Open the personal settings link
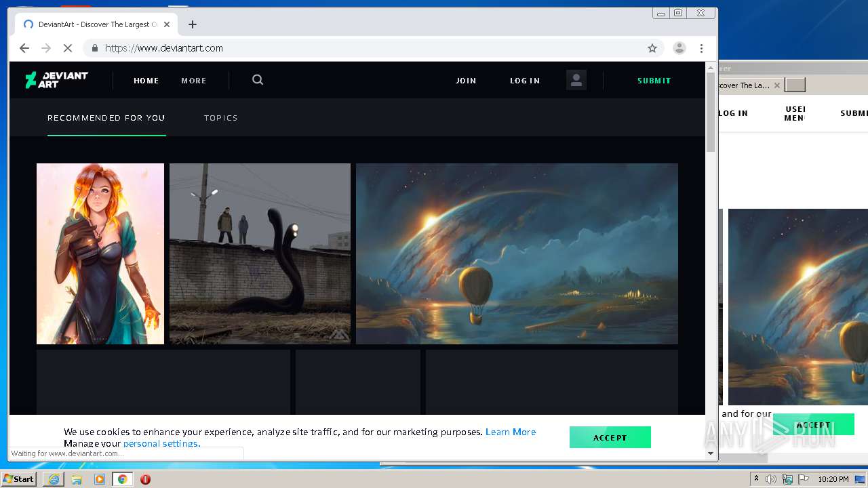This screenshot has width=868, height=488. [x=161, y=443]
